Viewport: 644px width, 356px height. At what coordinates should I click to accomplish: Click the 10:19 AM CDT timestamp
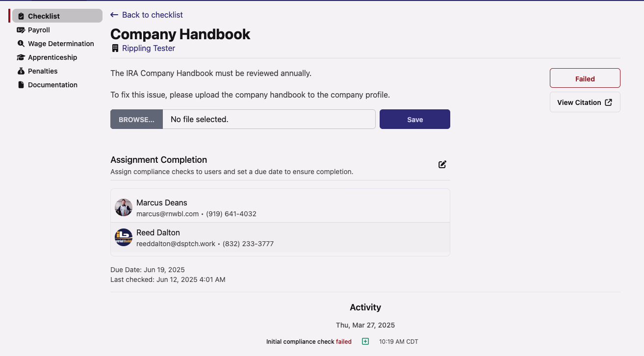[x=399, y=342]
